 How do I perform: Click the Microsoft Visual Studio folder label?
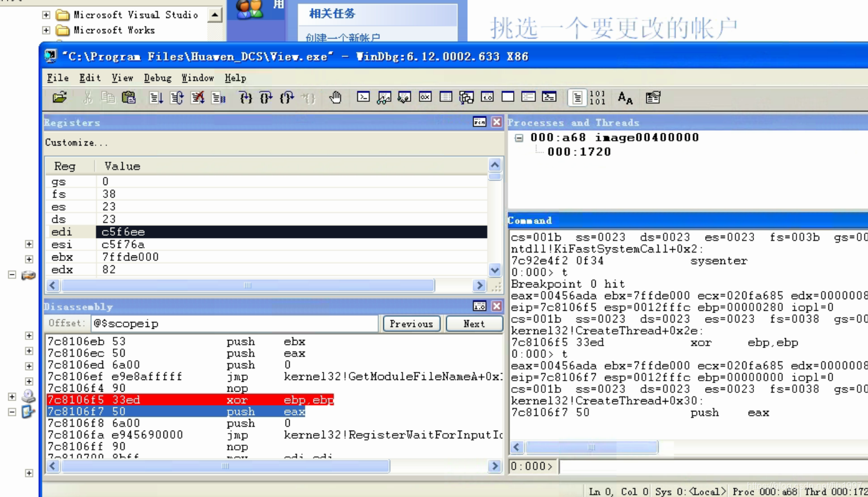pyautogui.click(x=136, y=15)
